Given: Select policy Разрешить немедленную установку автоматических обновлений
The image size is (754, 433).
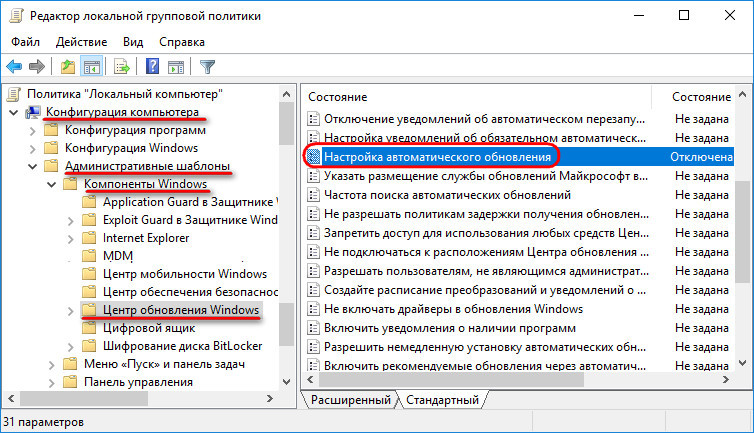Looking at the screenshot, I should [485, 347].
